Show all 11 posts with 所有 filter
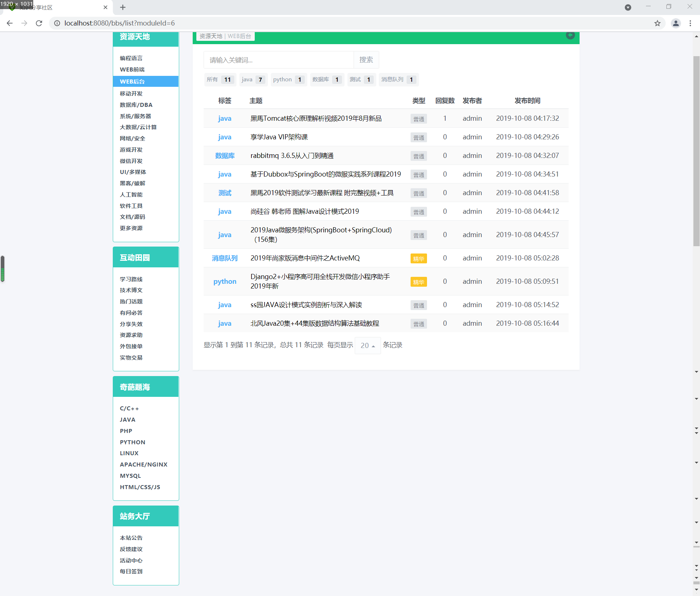This screenshot has height=596, width=700. (x=220, y=80)
